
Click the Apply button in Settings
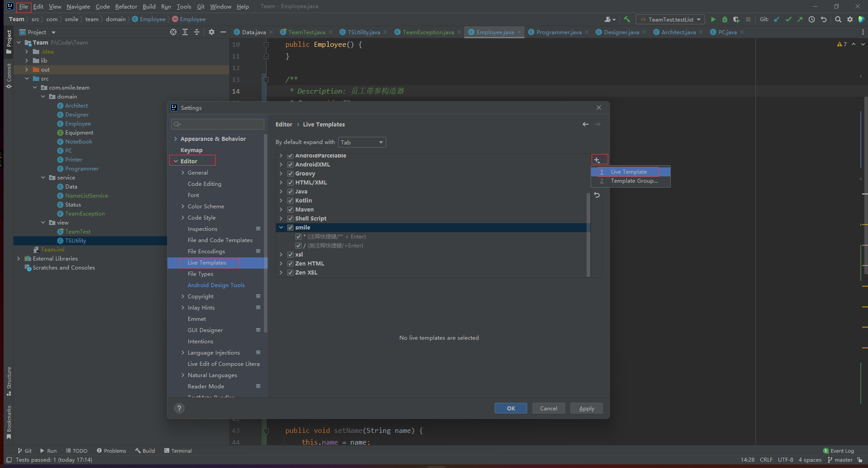(587, 408)
